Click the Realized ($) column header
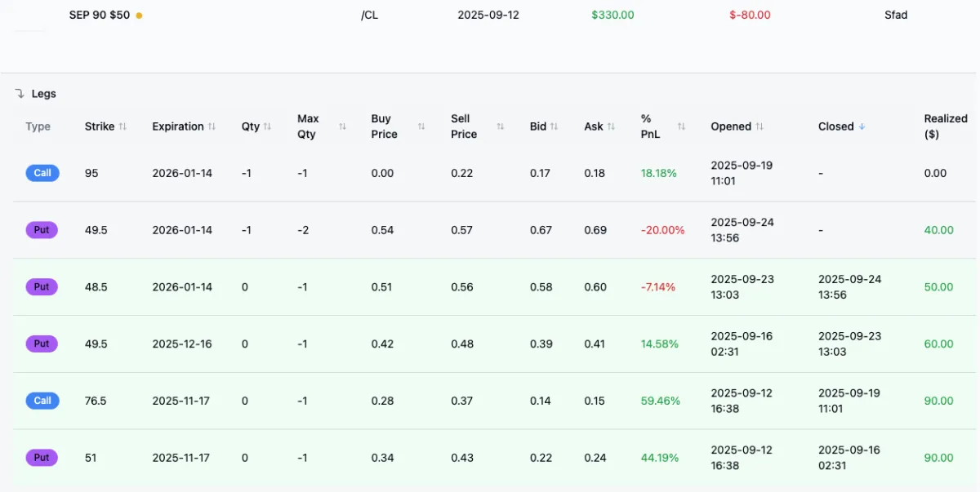This screenshot has height=492, width=980. [946, 126]
